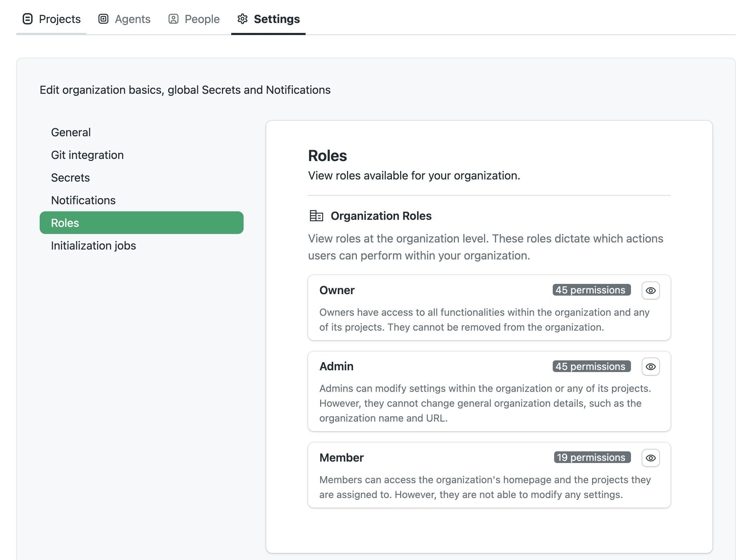The image size is (745, 560).
Task: Open Initialization jobs settings
Action: (142, 245)
